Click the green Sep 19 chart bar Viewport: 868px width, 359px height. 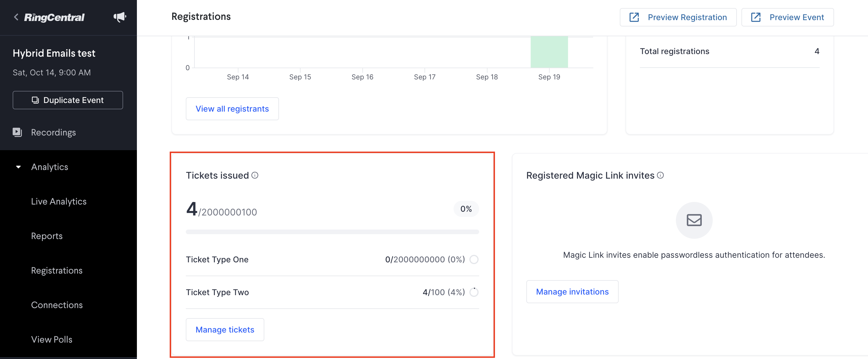point(549,52)
